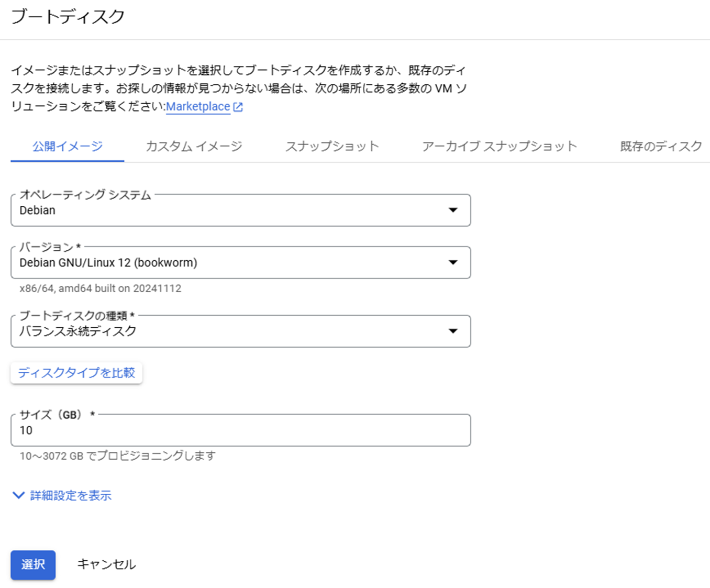Click the operating system dropdown arrow

(453, 210)
